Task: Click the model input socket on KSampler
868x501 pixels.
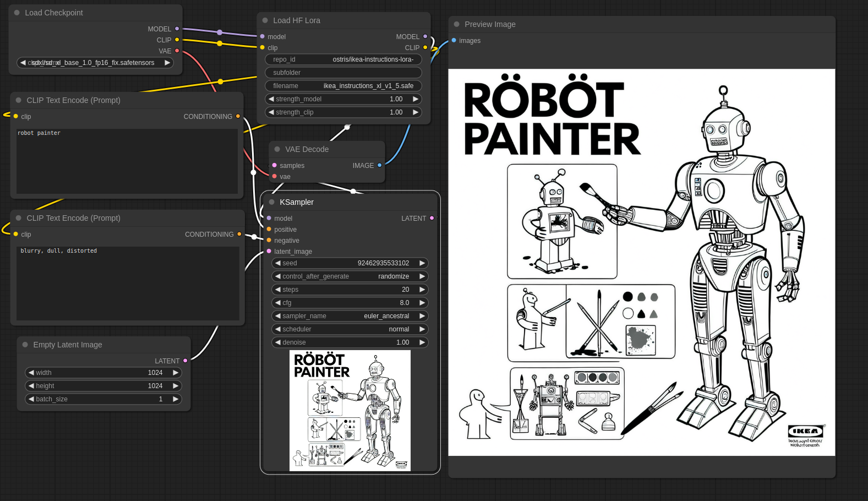Action: pyautogui.click(x=269, y=218)
